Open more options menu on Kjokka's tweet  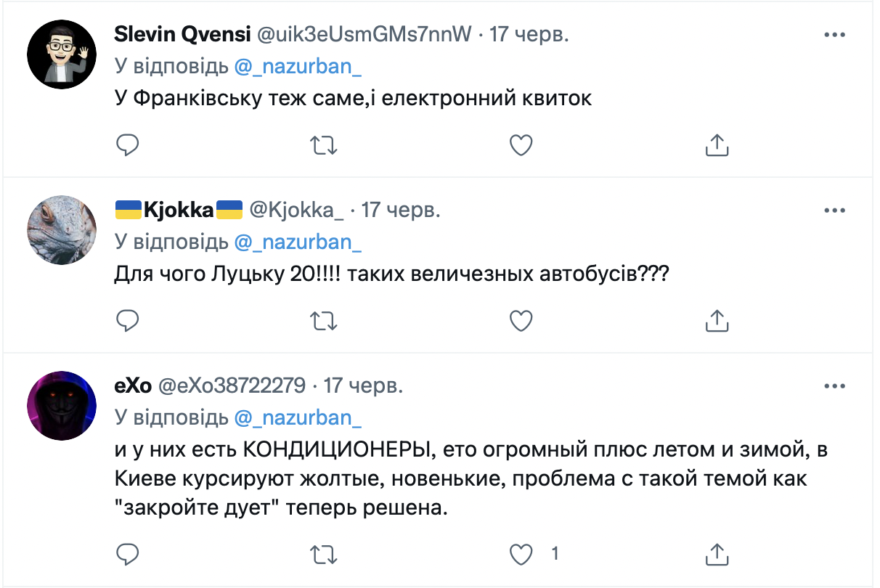(834, 211)
